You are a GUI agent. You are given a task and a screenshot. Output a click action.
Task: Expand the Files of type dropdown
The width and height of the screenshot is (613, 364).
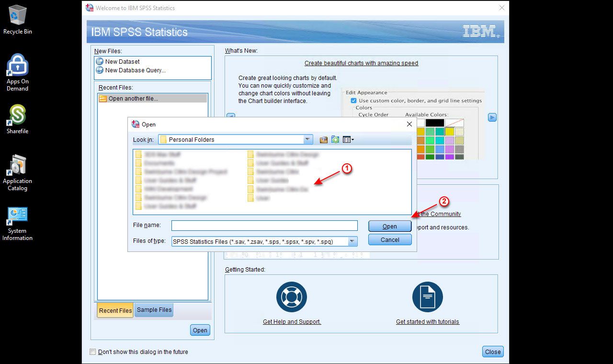(x=352, y=242)
